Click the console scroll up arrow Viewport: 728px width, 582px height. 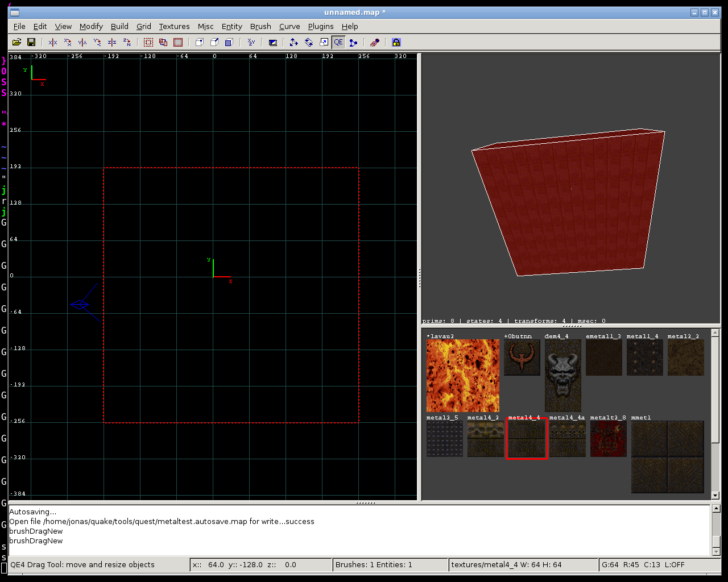point(716,509)
